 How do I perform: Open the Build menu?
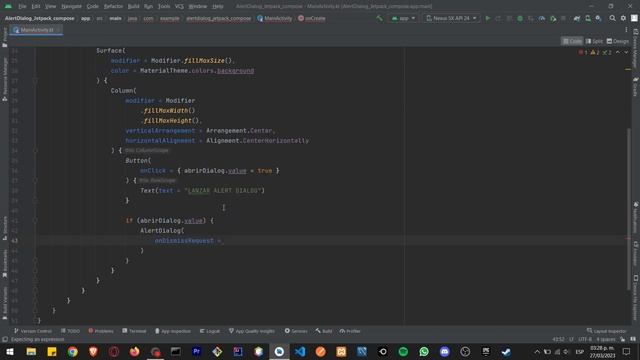133,7
